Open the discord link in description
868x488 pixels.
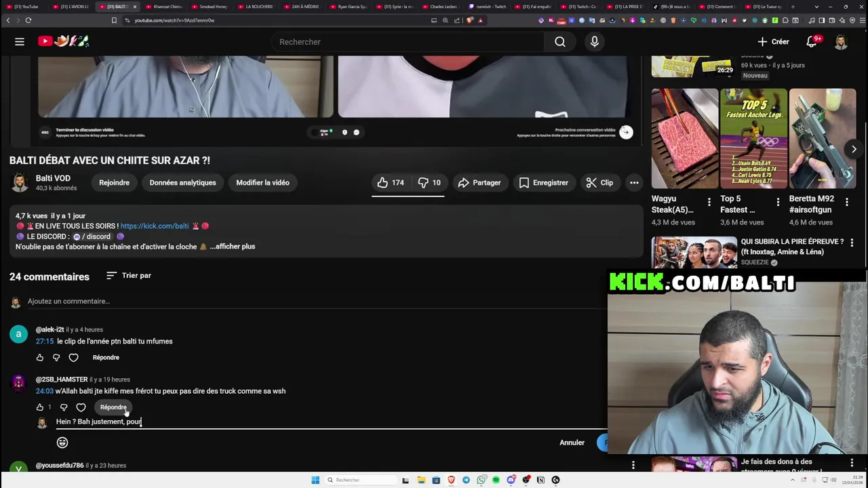tap(92, 237)
